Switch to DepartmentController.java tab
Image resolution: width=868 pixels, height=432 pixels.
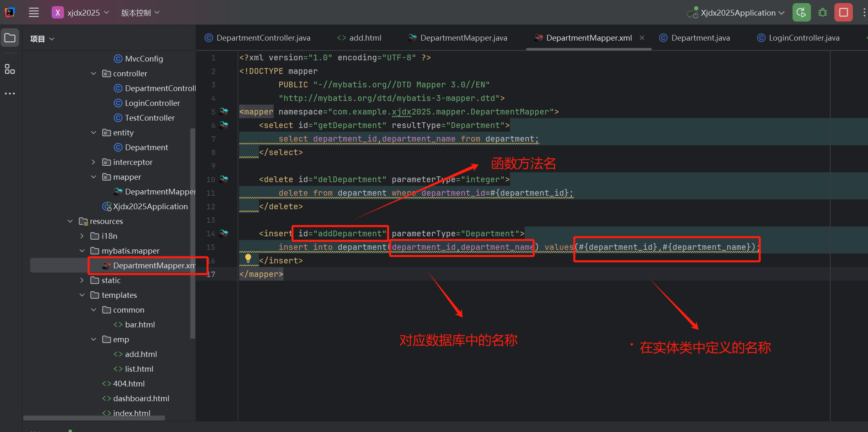coord(258,38)
